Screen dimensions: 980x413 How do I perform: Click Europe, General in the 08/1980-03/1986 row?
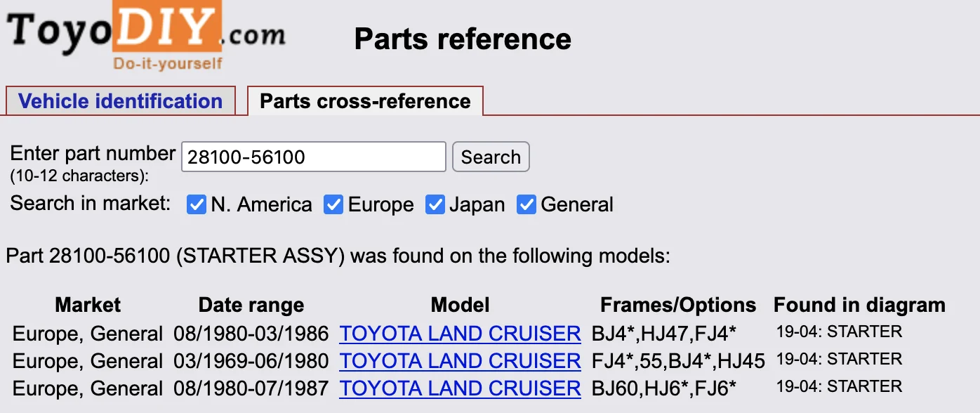[88, 334]
